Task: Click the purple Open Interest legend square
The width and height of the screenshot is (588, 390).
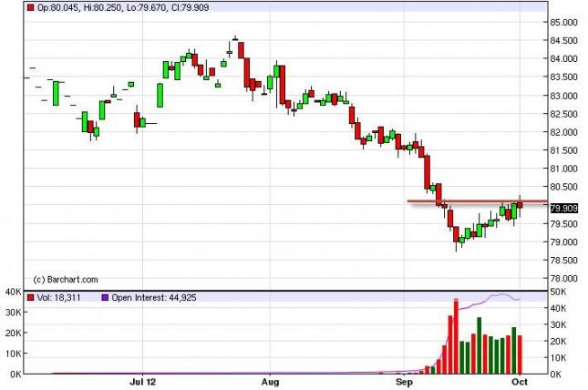Action: point(105,297)
